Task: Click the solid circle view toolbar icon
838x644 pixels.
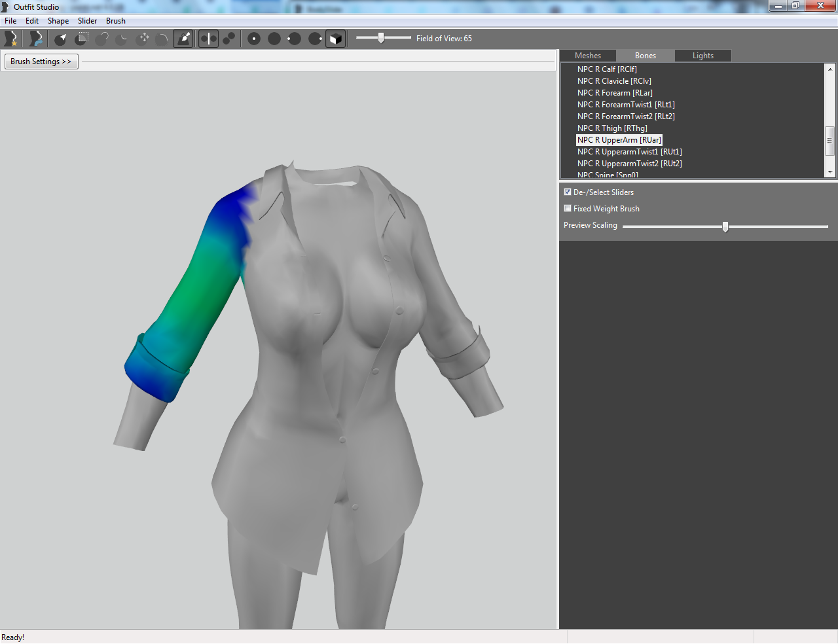Action: (274, 39)
